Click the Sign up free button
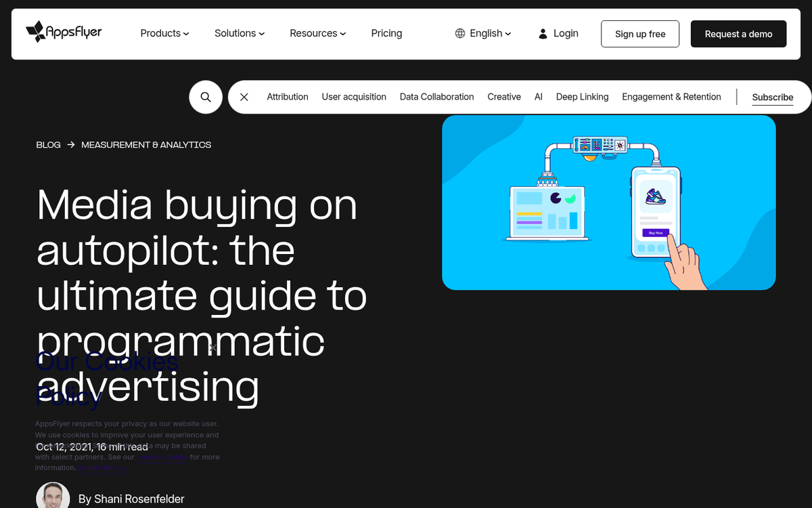Screen dimensions: 812x508 [x=639, y=34]
